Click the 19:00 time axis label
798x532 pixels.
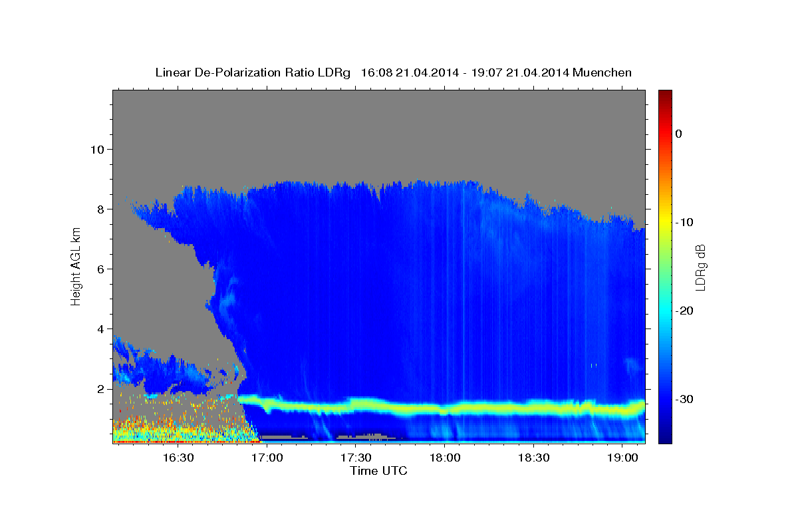622,458
